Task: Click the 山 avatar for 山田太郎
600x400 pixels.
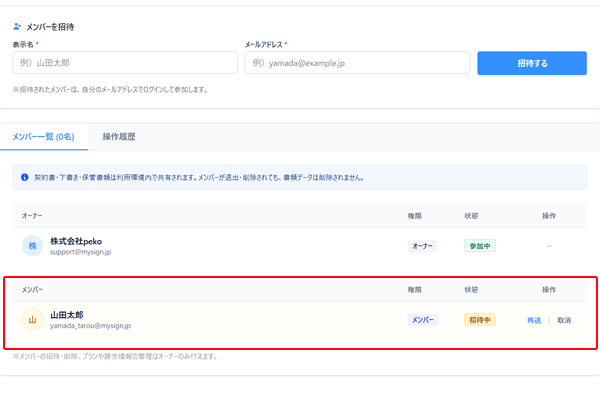Action: pyautogui.click(x=33, y=319)
